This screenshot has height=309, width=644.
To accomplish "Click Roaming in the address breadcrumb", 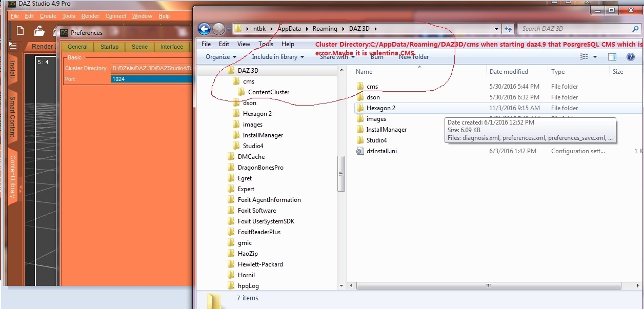I will pos(325,29).
